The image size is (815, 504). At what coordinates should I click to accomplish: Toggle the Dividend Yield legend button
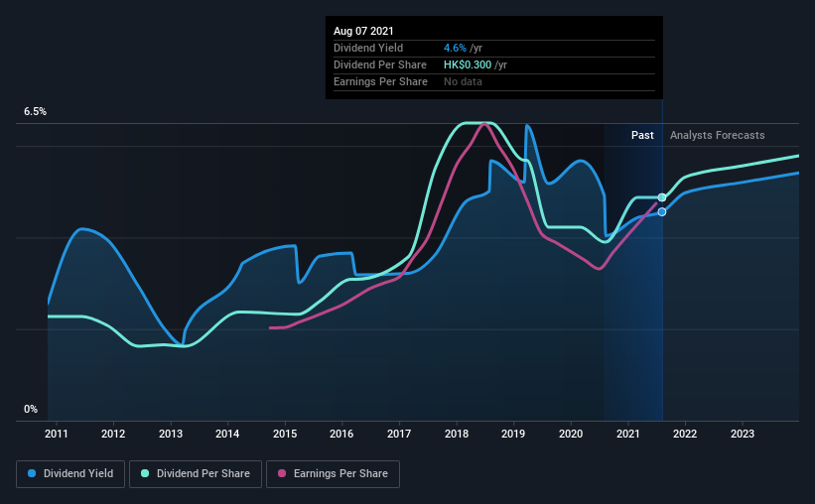click(70, 474)
